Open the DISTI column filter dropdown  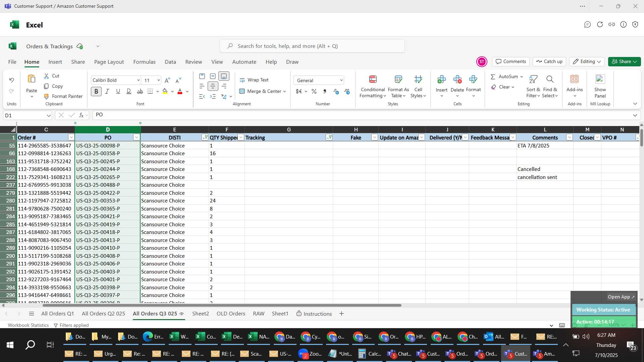coord(205,137)
